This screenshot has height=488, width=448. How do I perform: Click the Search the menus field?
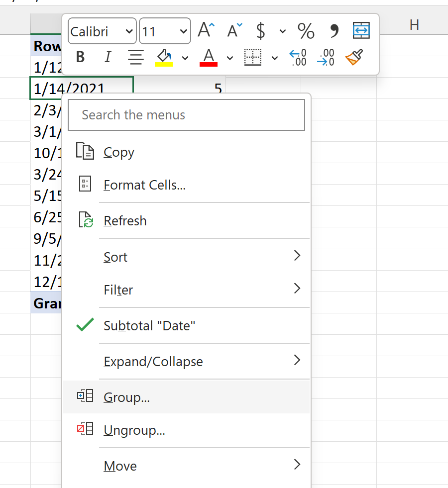pyautogui.click(x=186, y=115)
